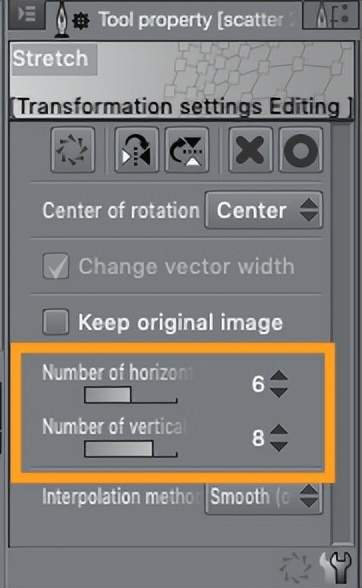Screen dimensions: 362x588
Task: Click the Number of horizontal slider bar
Action: pyautogui.click(x=131, y=395)
